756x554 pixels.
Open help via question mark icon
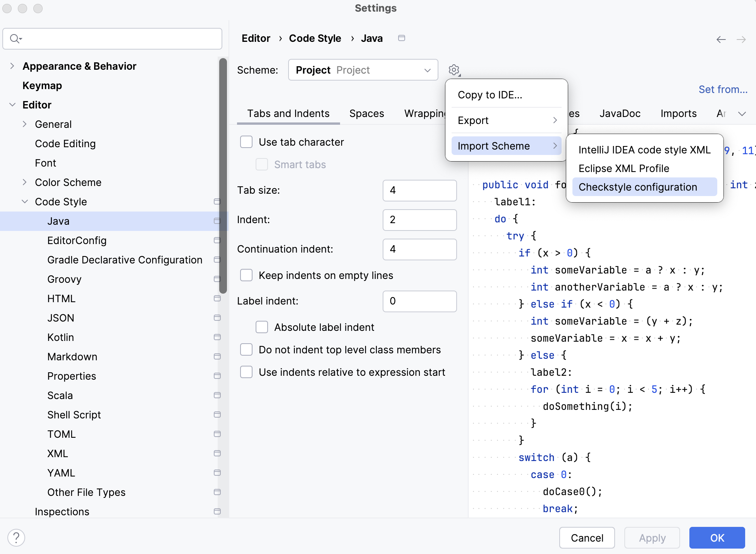point(16,538)
